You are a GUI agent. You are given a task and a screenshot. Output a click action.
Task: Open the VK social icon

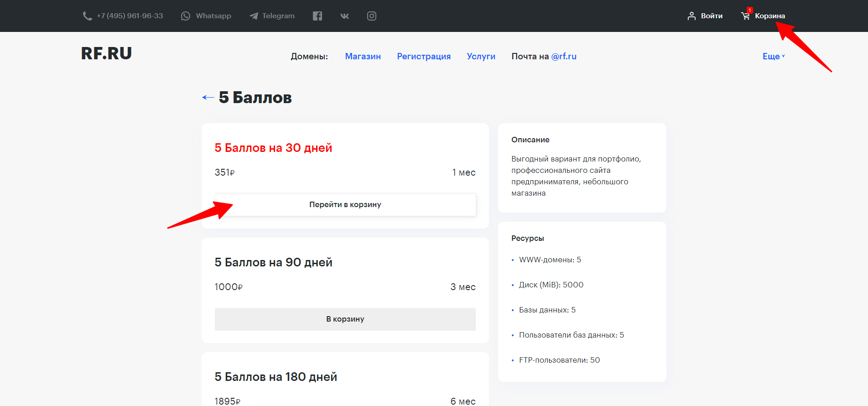(345, 16)
